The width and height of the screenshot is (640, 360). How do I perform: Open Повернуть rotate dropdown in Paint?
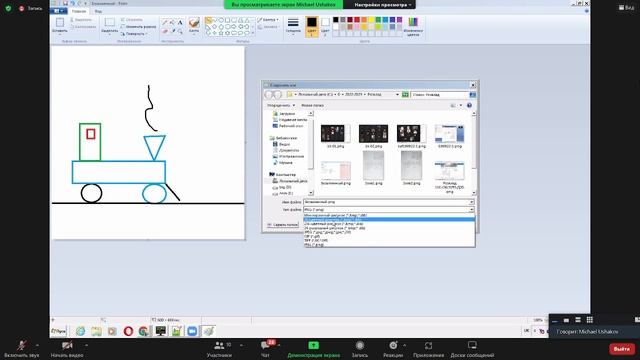(x=134, y=34)
